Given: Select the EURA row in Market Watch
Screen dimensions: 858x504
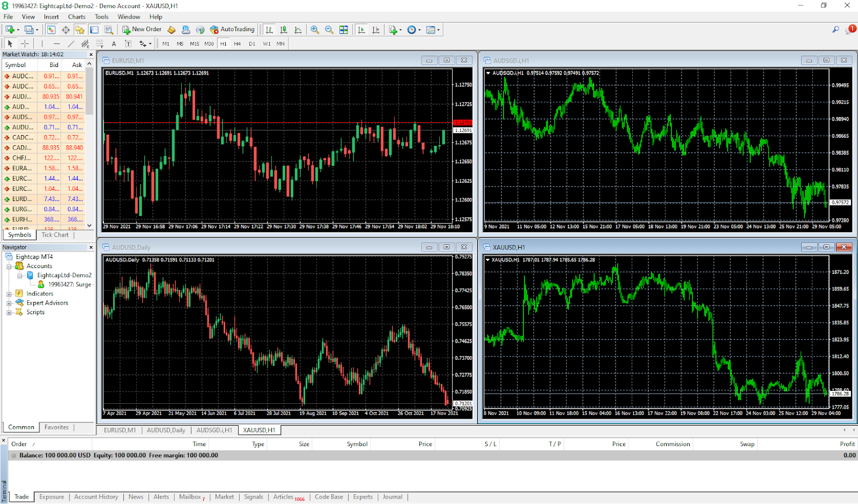Looking at the screenshot, I should pos(43,168).
